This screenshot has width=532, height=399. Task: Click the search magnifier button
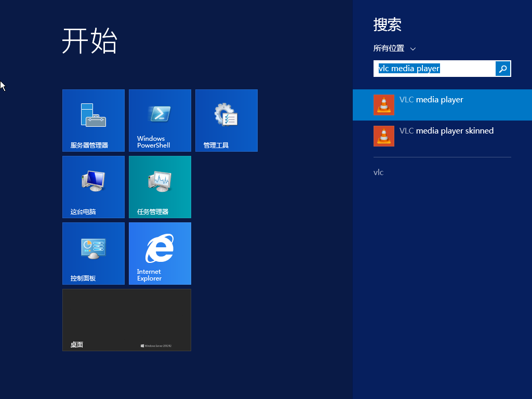coord(502,68)
